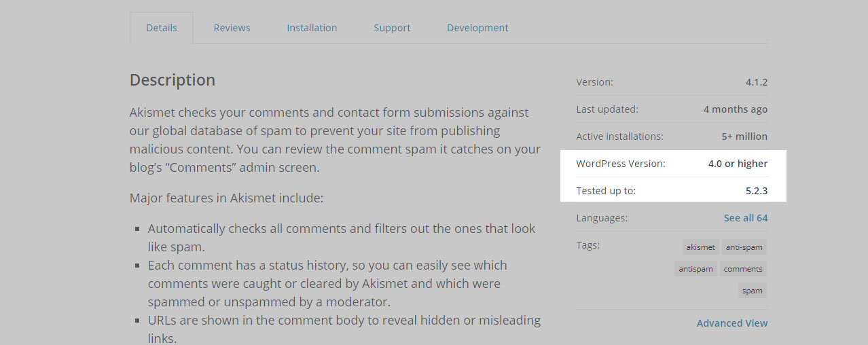
Task: Click the 'WordPress Version:' label
Action: coord(621,164)
